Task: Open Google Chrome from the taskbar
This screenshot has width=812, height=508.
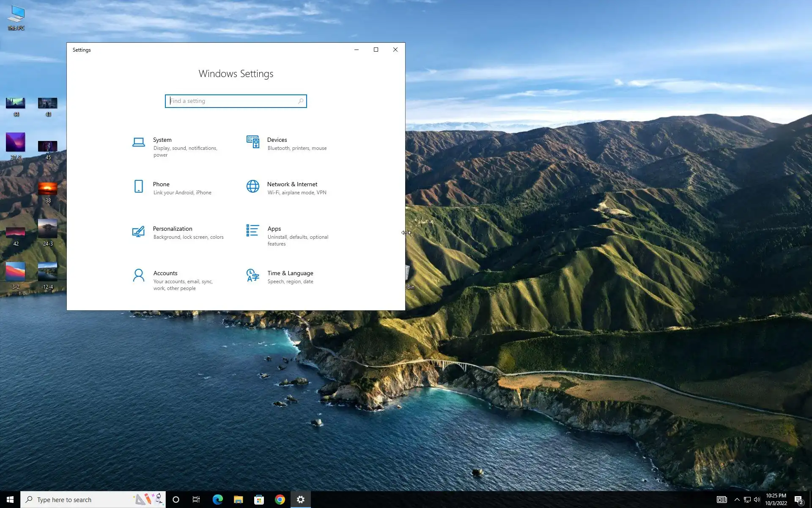Action: pos(280,500)
